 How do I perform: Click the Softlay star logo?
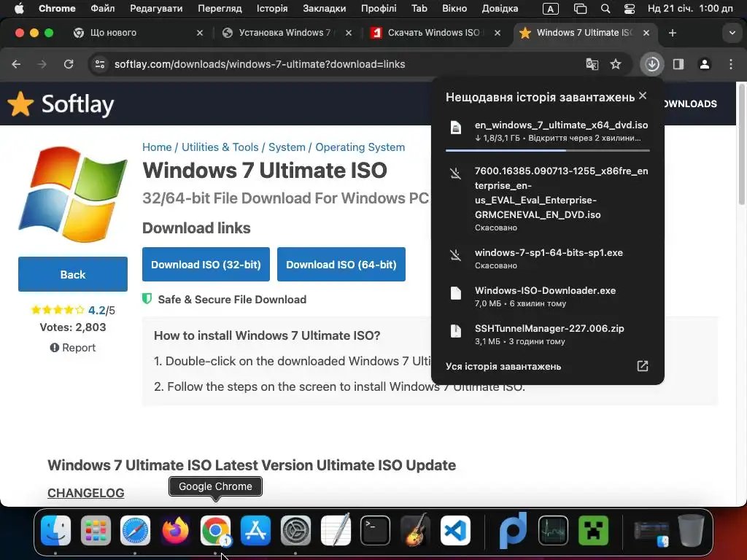click(20, 104)
